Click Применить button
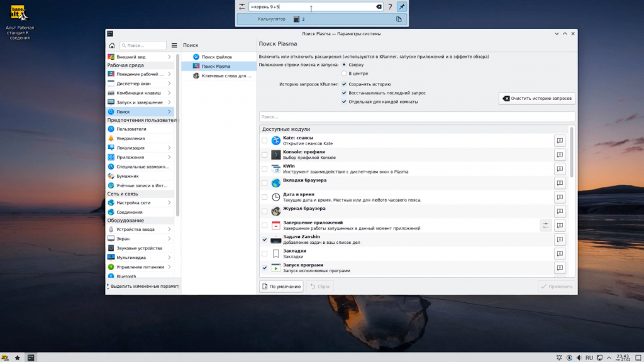The width and height of the screenshot is (644, 362). [557, 287]
